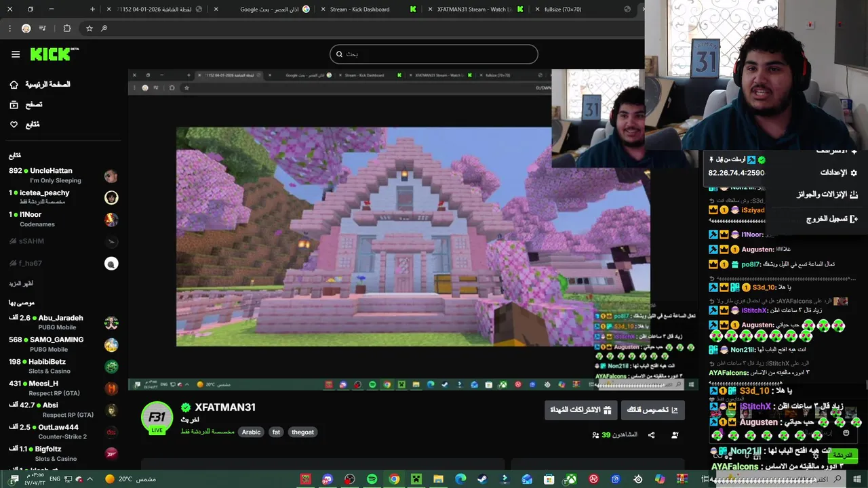
Task: Select log out (تسجيل الخروج) menu entry
Action: coord(832,219)
